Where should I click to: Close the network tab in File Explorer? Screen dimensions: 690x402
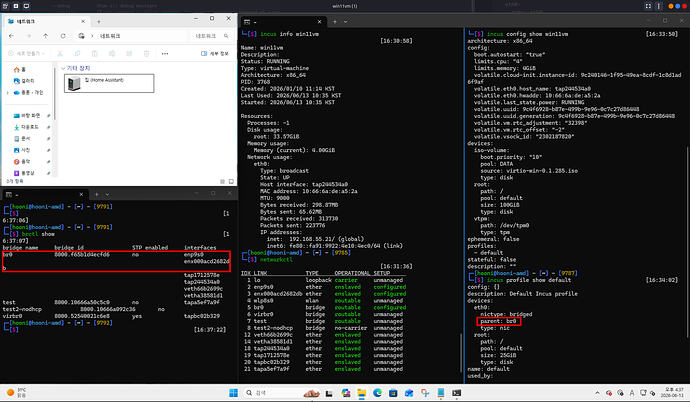[83, 21]
